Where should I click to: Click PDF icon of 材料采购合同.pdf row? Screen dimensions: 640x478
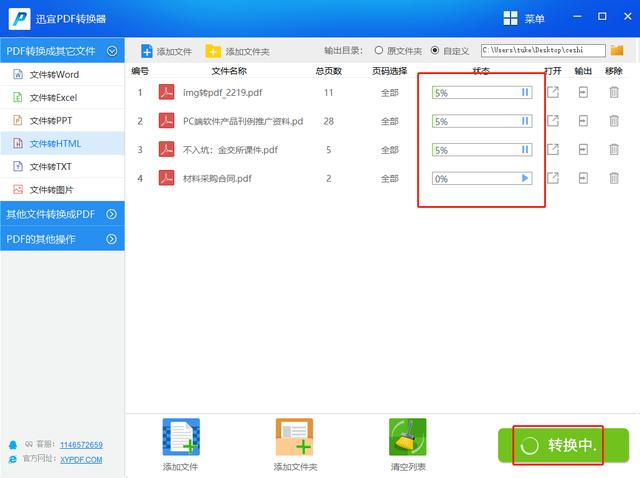(167, 178)
